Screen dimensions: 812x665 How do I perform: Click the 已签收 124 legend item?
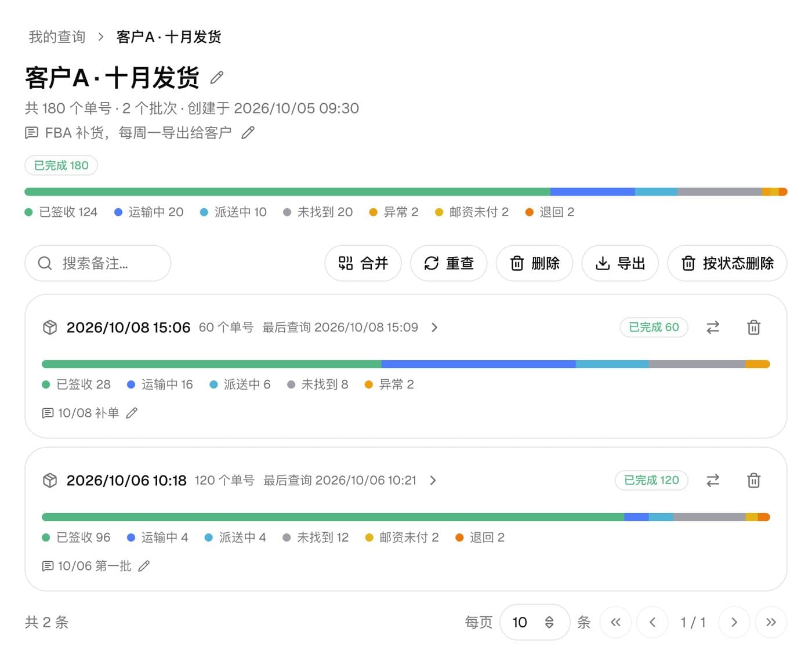pos(61,212)
